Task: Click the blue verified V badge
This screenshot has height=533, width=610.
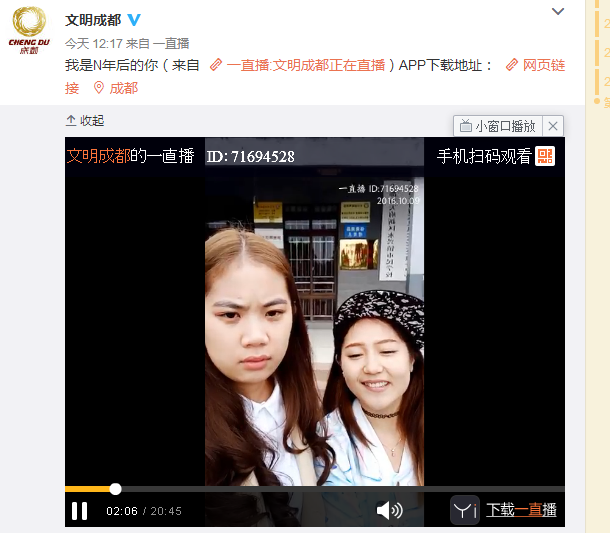Action: point(134,19)
